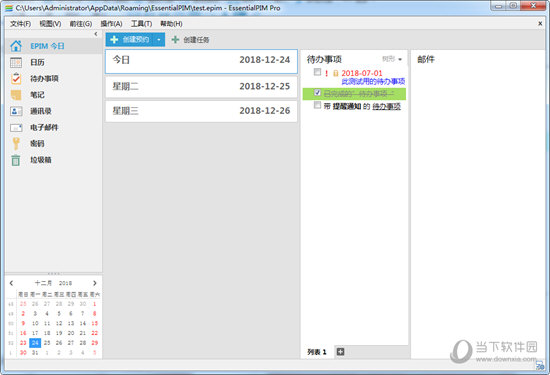Click the 2018 year label in mini calendar
Screen dimensions: 550x375
65,283
